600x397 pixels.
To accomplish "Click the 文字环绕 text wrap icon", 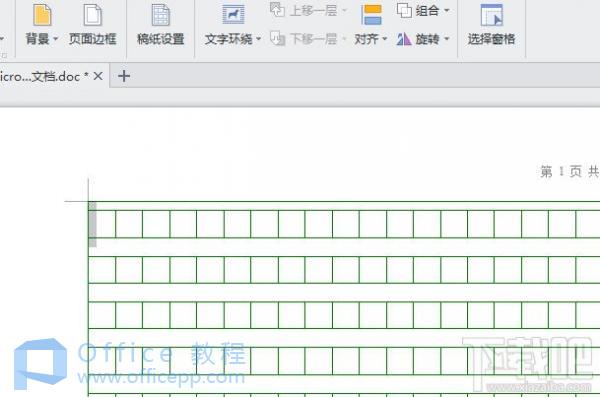I will [x=233, y=14].
